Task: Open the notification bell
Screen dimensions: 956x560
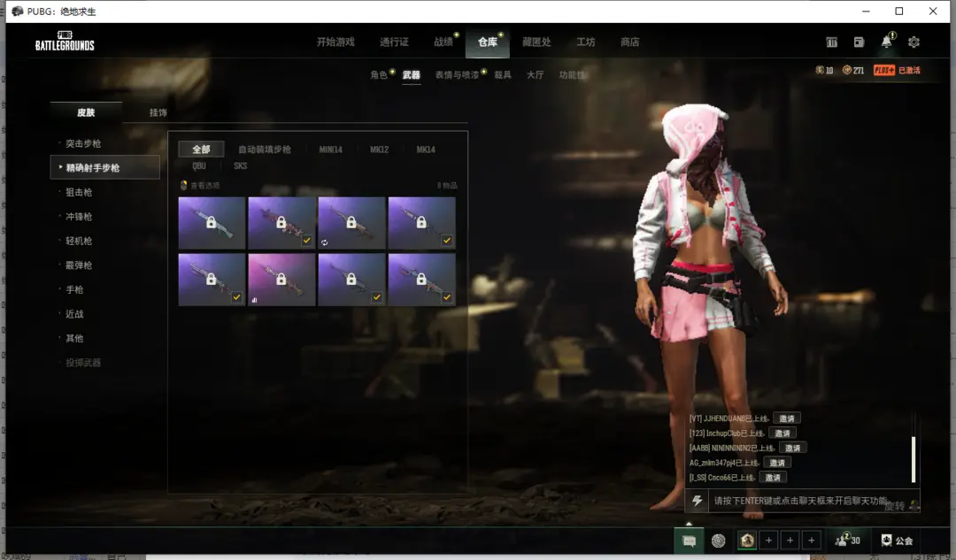Action: pos(886,42)
